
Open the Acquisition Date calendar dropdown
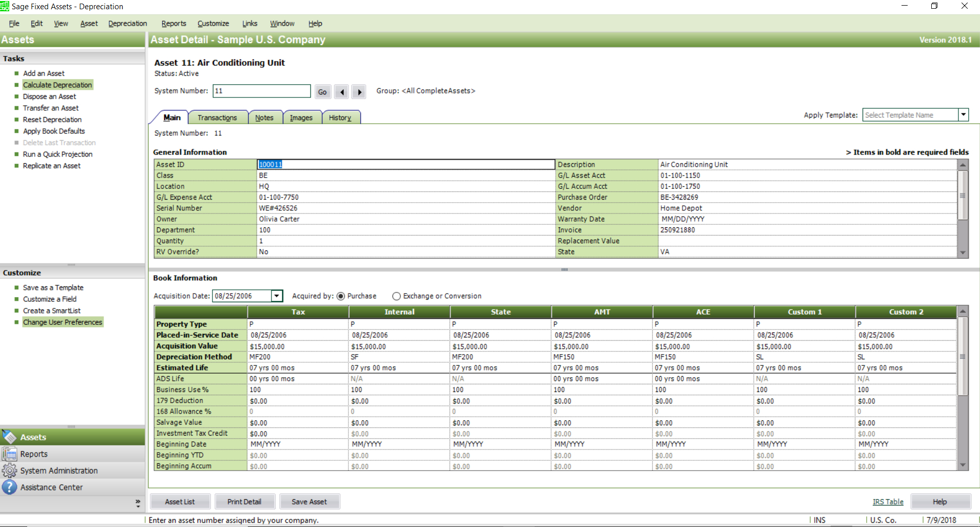coord(277,296)
